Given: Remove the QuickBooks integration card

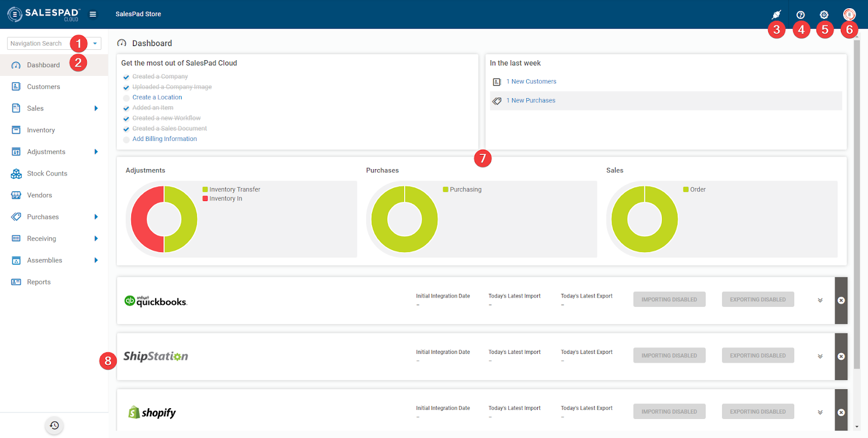Looking at the screenshot, I should [x=841, y=300].
